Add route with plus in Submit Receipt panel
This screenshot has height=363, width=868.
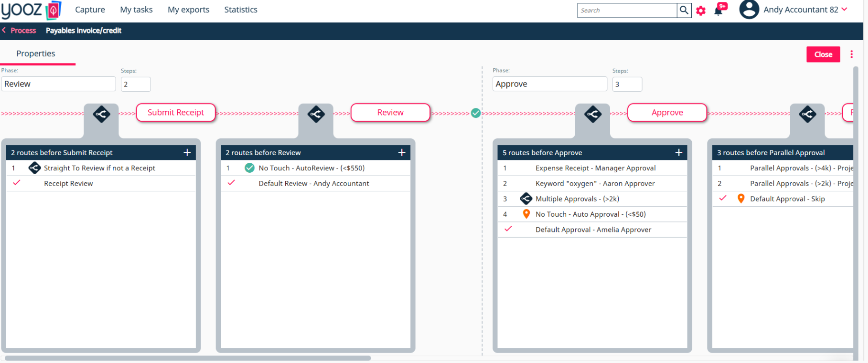pos(187,152)
